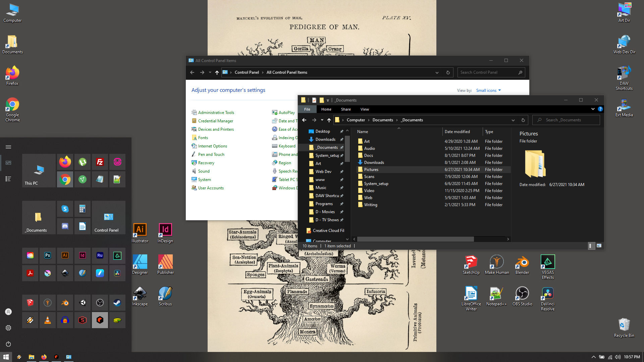The width and height of the screenshot is (644, 362).
Task: Show pinned tiles view in Start menu
Action: click(x=8, y=163)
